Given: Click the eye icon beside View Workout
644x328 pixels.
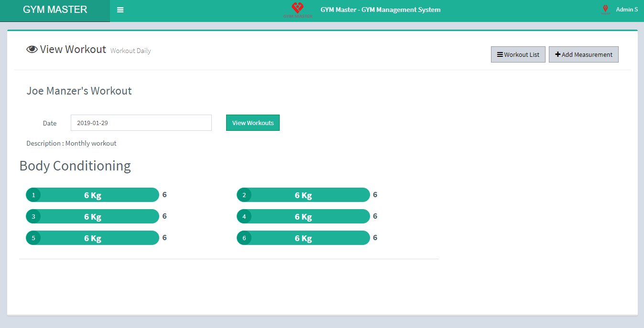Looking at the screenshot, I should click(x=32, y=50).
